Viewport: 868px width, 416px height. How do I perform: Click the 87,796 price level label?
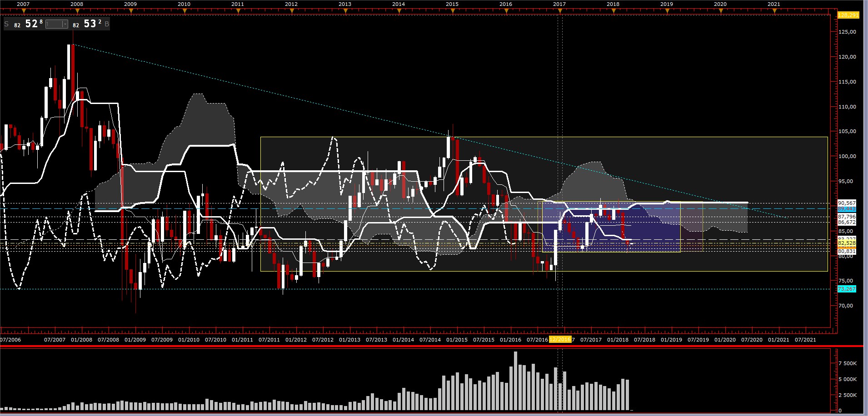(x=847, y=217)
